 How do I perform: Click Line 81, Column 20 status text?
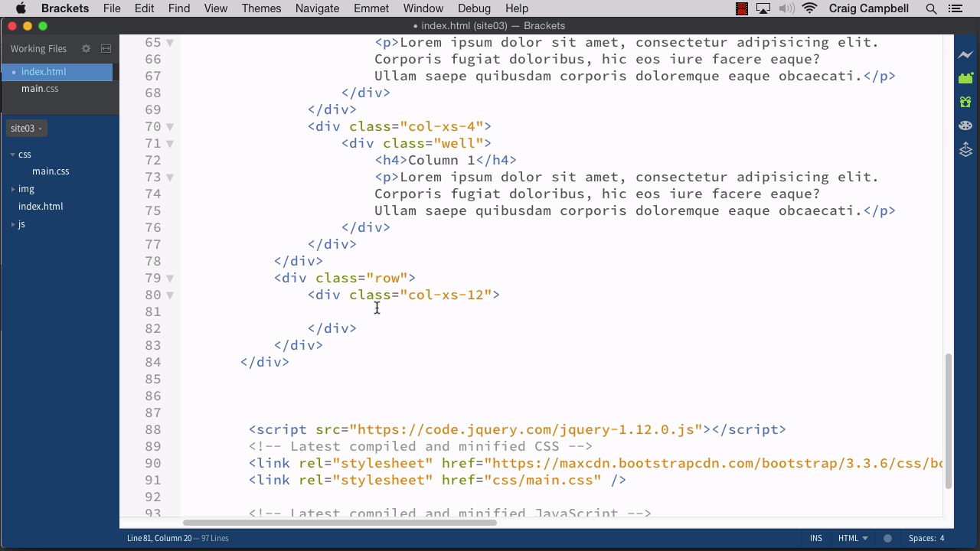[159, 538]
